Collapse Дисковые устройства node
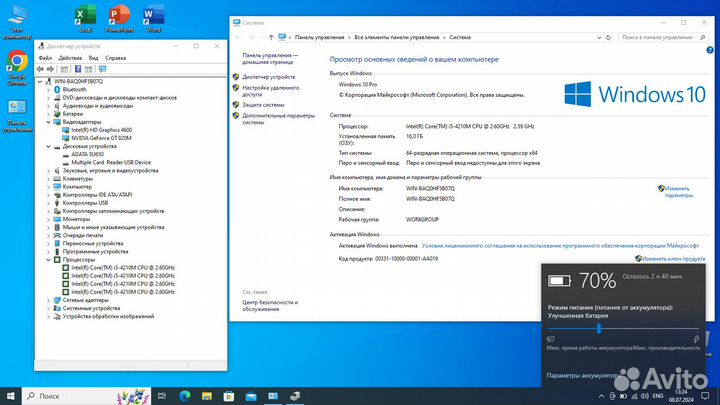 coord(48,146)
